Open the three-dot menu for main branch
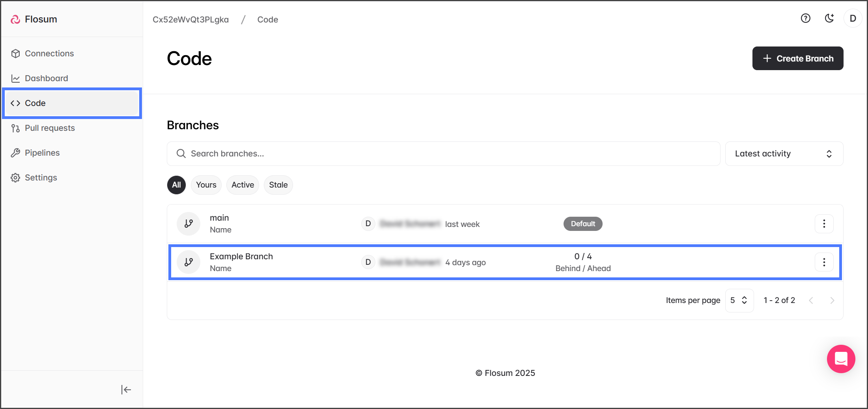This screenshot has height=409, width=868. click(x=824, y=224)
